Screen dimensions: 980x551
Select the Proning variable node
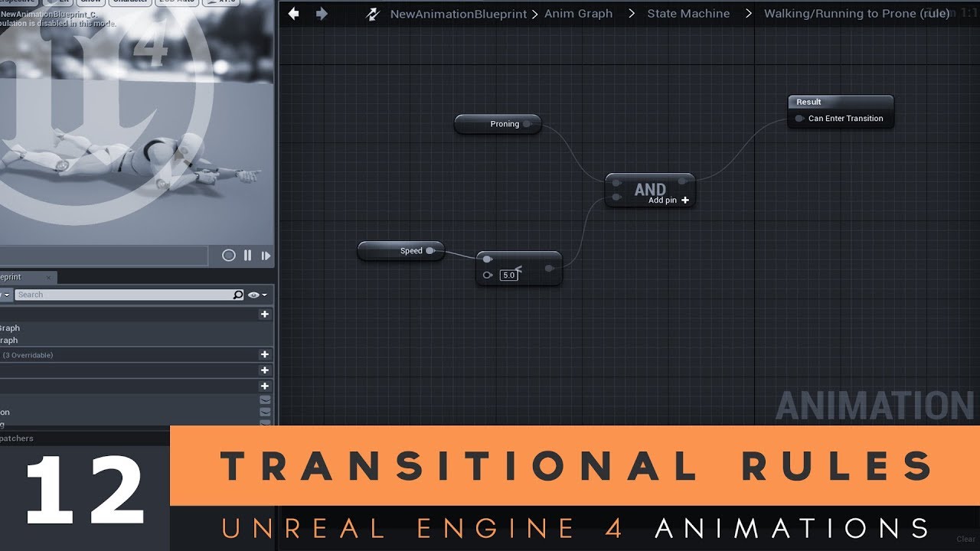click(x=498, y=124)
